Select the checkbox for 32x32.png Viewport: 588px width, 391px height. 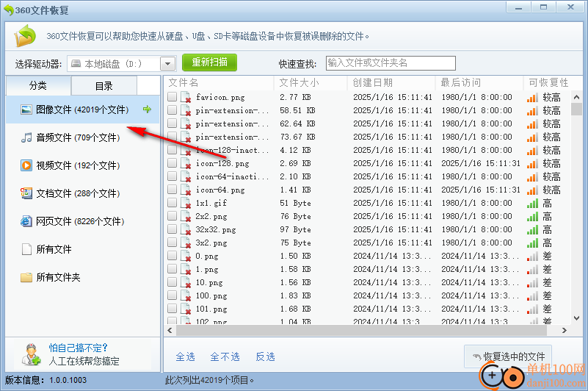tap(172, 229)
